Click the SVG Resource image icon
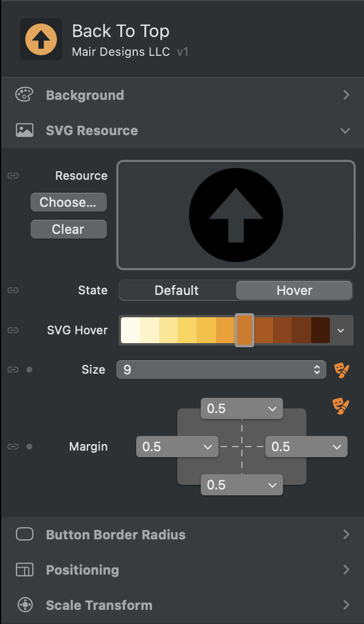Image resolution: width=364 pixels, height=624 pixels. 25,130
